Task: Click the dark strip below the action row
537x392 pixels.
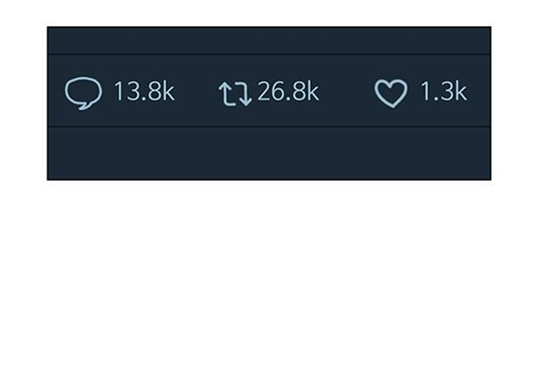Action: tap(269, 153)
